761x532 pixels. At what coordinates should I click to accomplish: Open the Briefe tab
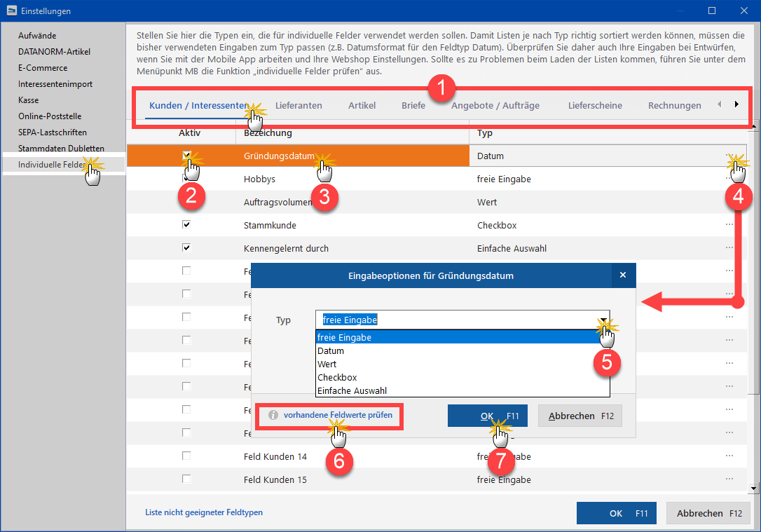click(413, 105)
